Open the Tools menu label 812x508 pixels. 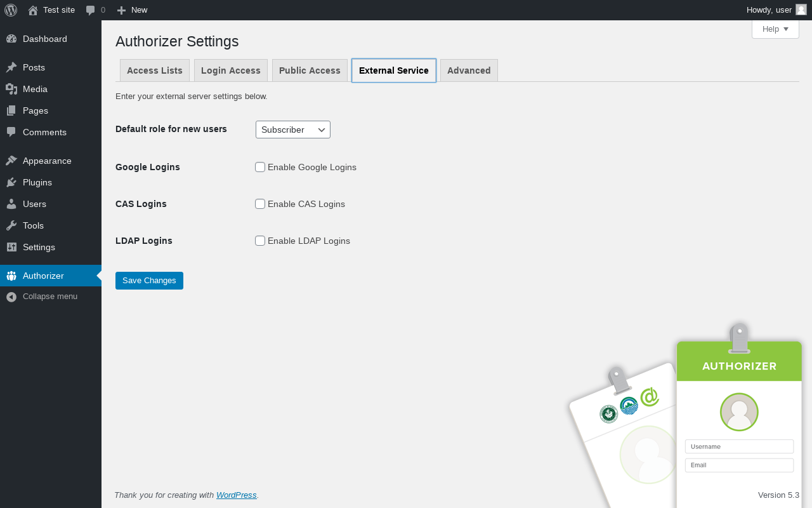(x=33, y=225)
